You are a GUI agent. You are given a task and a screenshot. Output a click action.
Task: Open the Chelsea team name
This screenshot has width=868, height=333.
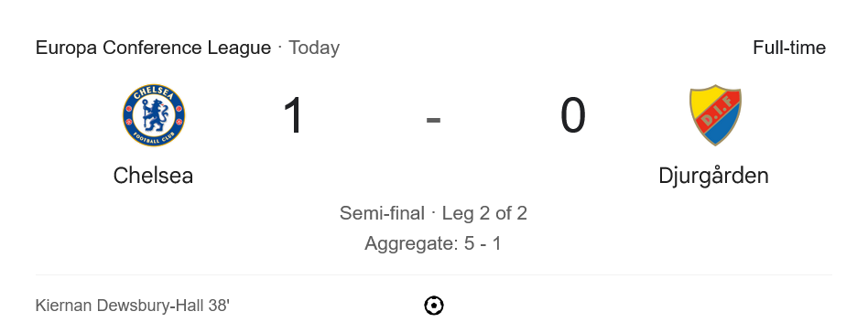pos(153,176)
